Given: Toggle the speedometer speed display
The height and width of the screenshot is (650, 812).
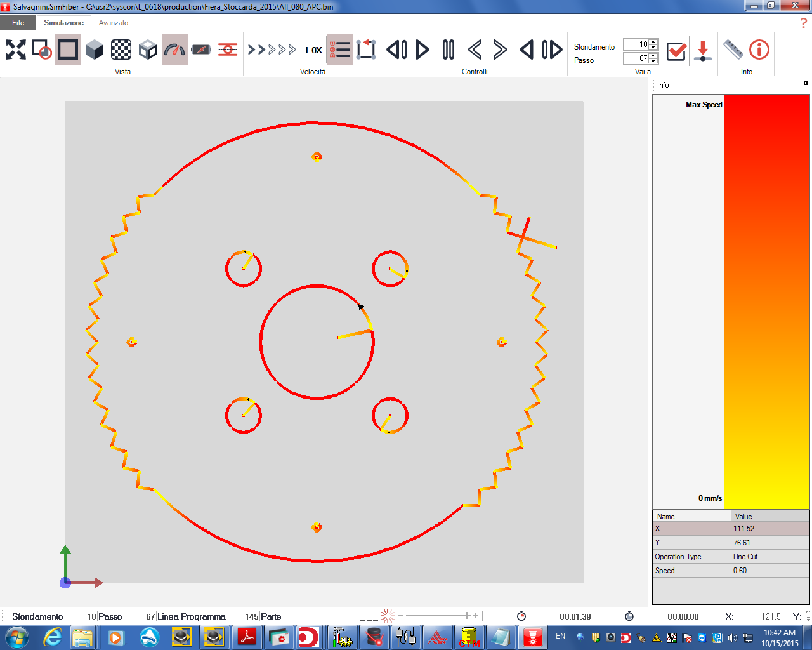Looking at the screenshot, I should (174, 50).
